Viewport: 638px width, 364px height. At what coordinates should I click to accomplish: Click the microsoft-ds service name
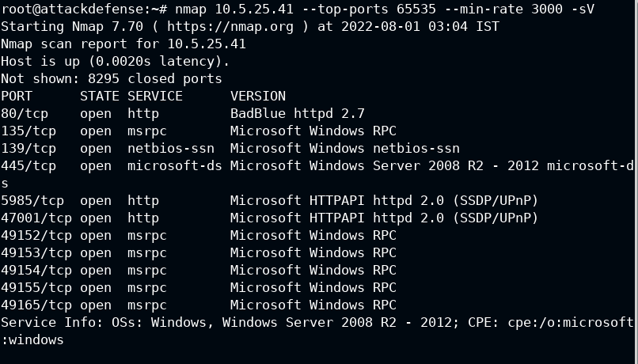click(x=175, y=166)
